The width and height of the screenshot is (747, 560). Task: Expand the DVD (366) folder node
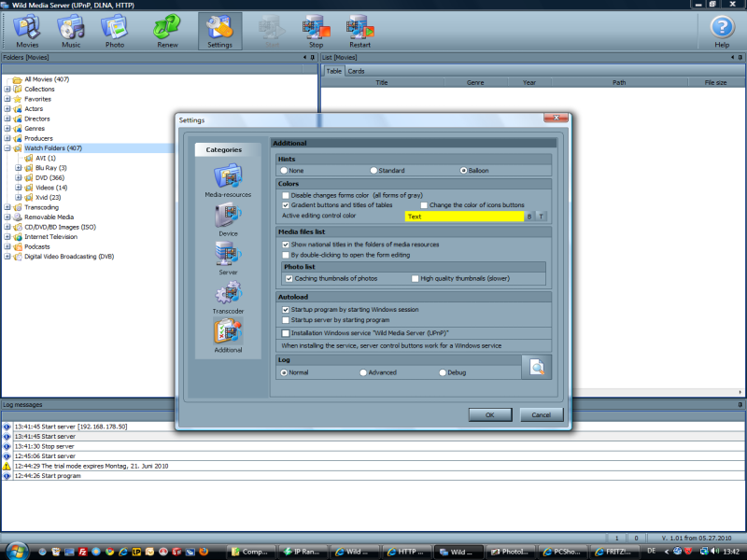(18, 177)
